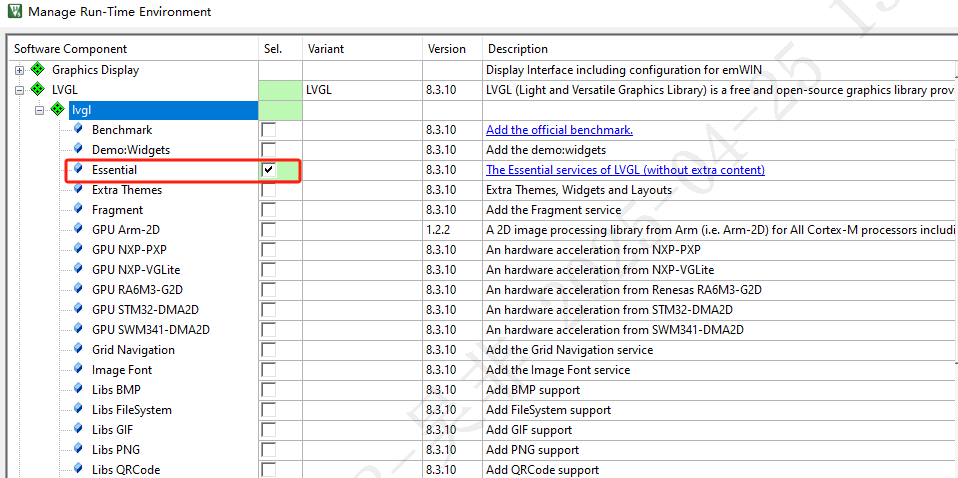This screenshot has width=958, height=478.
Task: Collapse the lvgl group tree node
Action: coord(40,111)
